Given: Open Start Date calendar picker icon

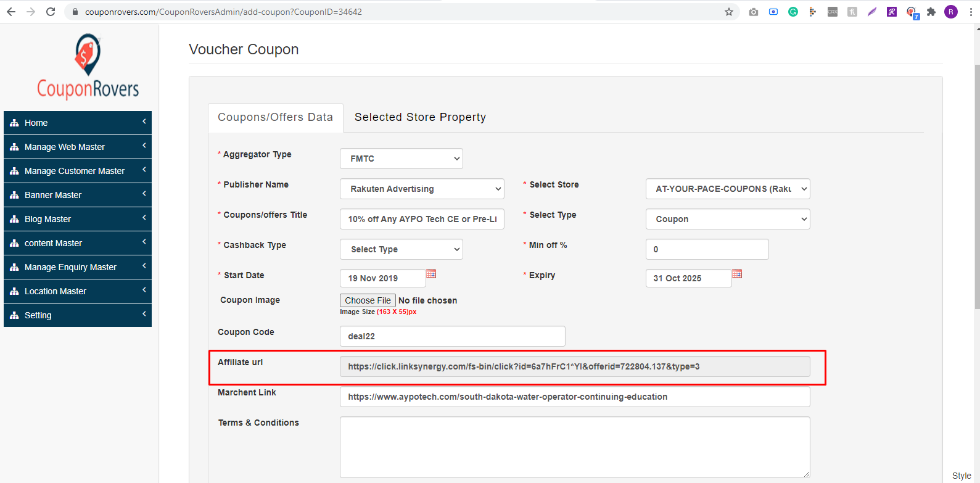Looking at the screenshot, I should [431, 273].
